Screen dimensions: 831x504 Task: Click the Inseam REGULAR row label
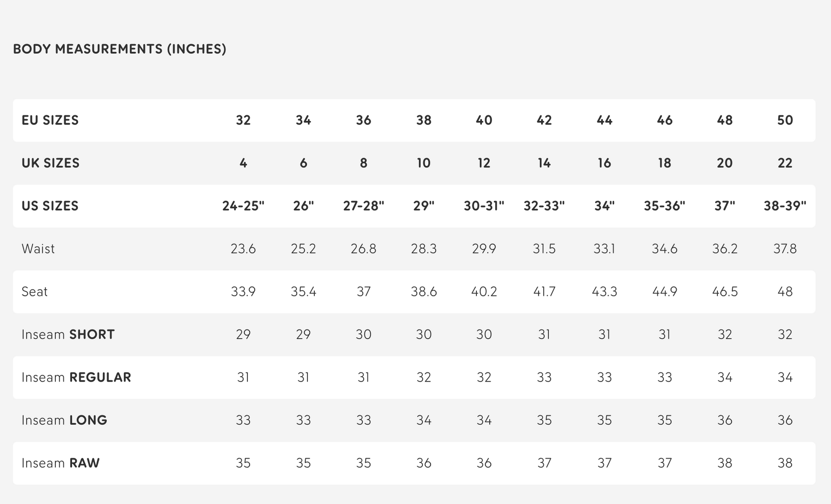pos(76,378)
